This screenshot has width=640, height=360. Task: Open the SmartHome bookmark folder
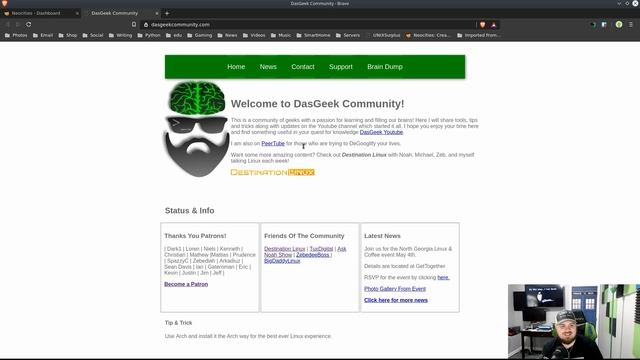[x=313, y=36]
